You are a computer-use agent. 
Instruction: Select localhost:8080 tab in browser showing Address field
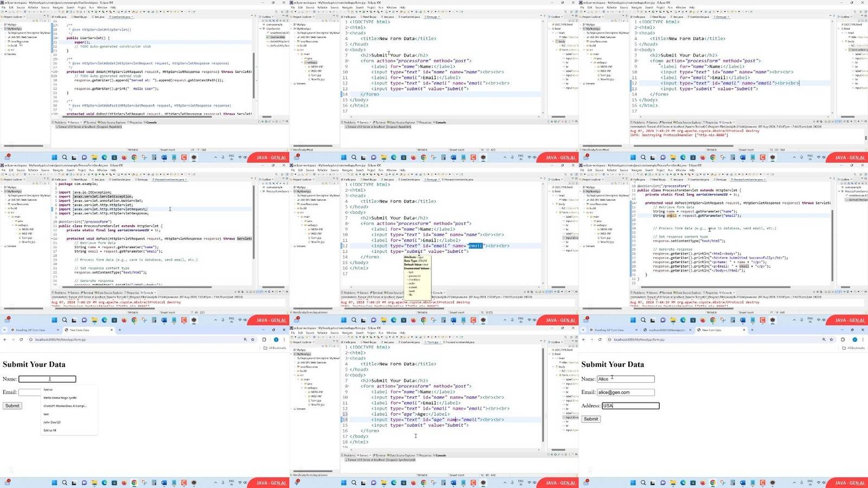(667, 329)
